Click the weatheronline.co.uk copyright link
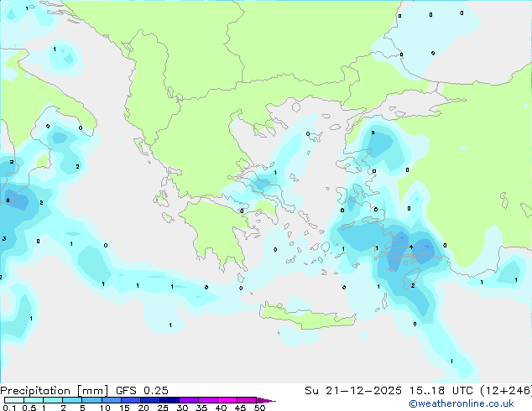The image size is (532, 411). 461,403
